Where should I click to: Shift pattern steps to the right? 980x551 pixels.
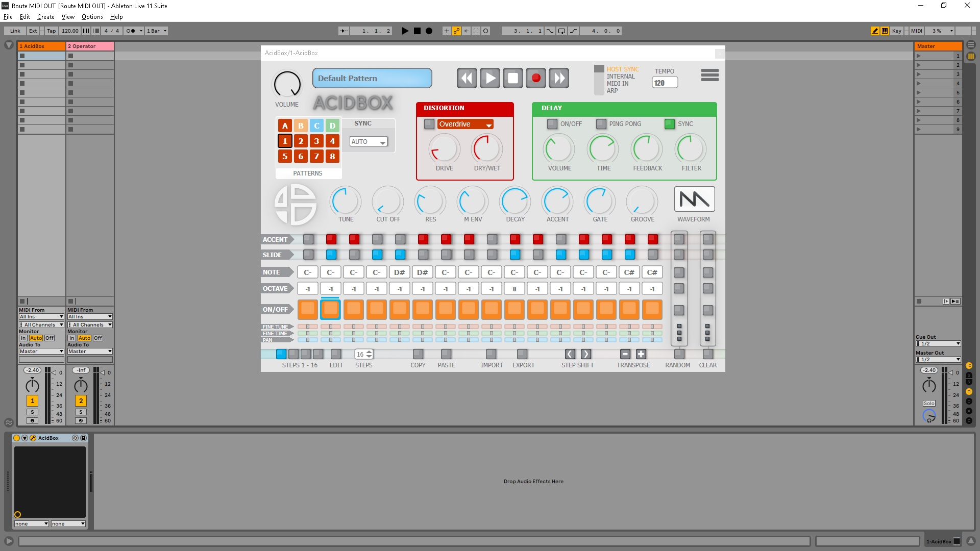(x=586, y=354)
